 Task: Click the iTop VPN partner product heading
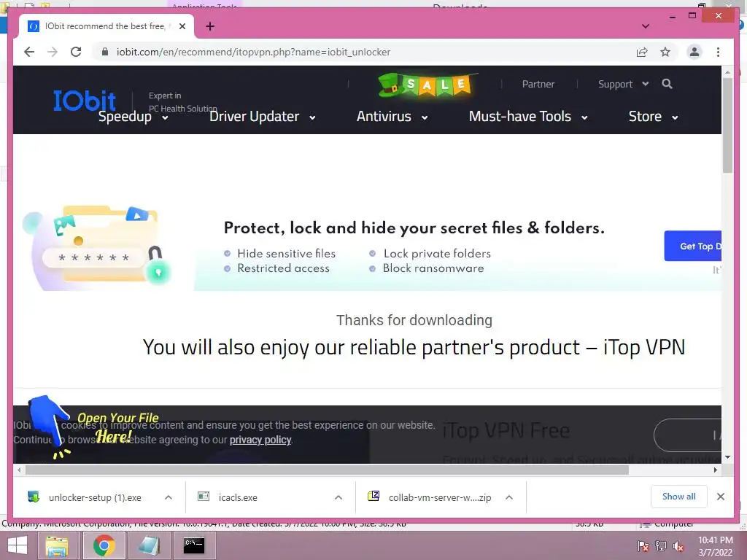pyautogui.click(x=414, y=347)
